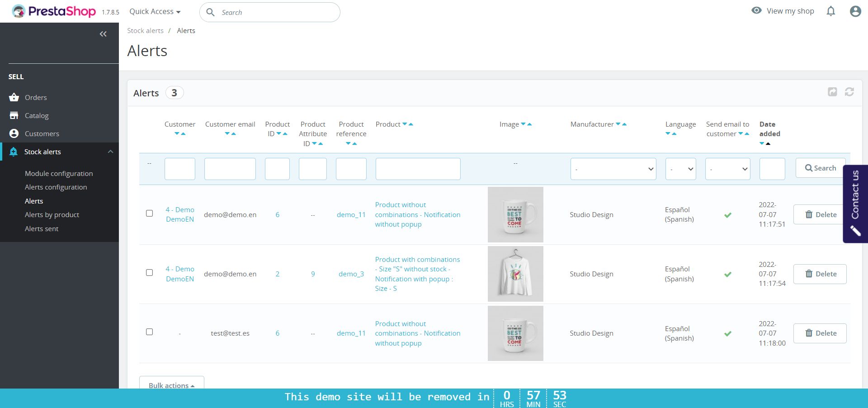
Task: Sort Product ID column descending
Action: coord(279,134)
